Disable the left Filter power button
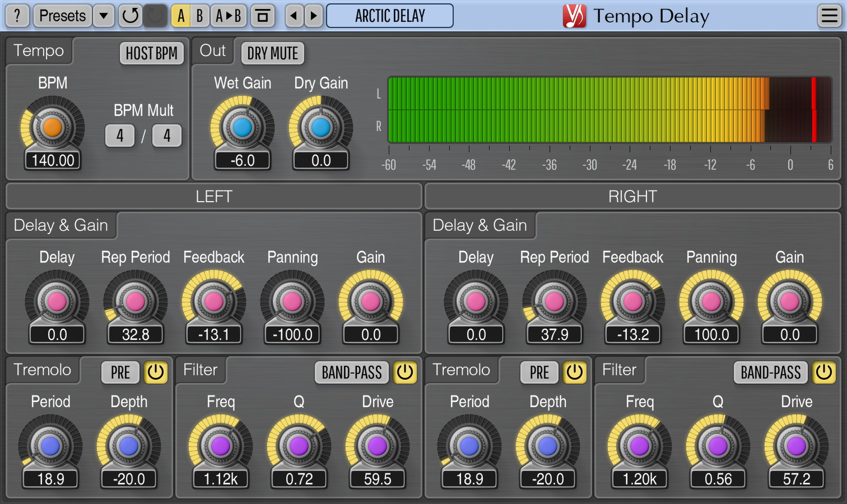This screenshot has width=847, height=504. 405,372
